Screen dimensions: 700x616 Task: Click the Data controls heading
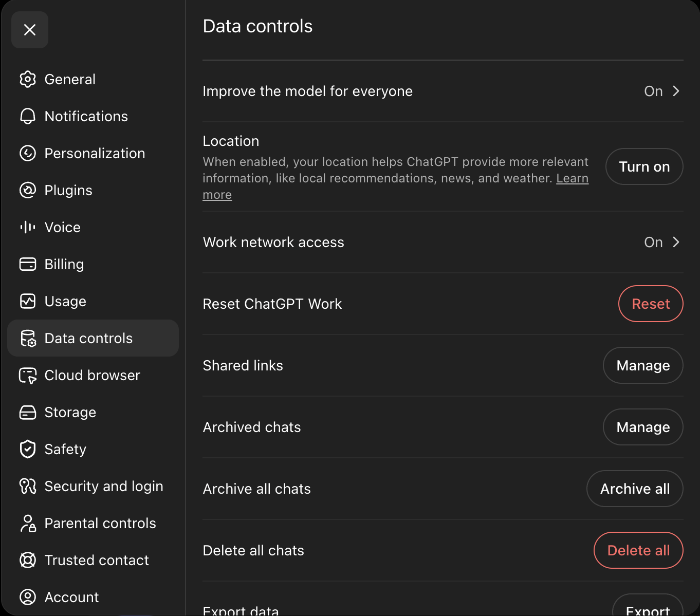pos(257,26)
